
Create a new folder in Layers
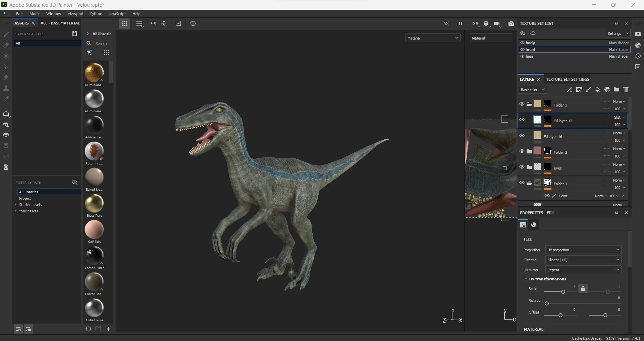pyautogui.click(x=616, y=89)
